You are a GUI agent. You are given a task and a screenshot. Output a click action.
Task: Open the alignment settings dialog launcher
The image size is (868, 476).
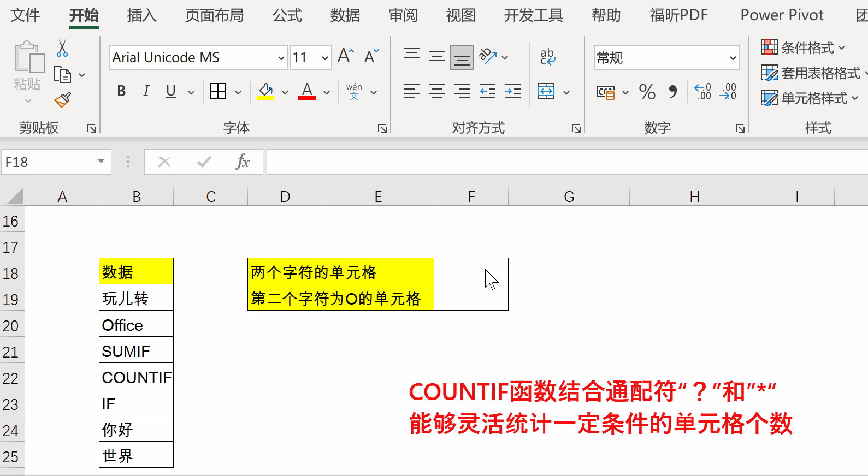(576, 128)
